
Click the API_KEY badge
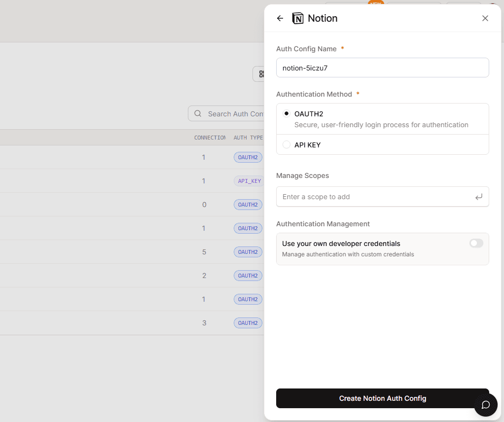[249, 181]
